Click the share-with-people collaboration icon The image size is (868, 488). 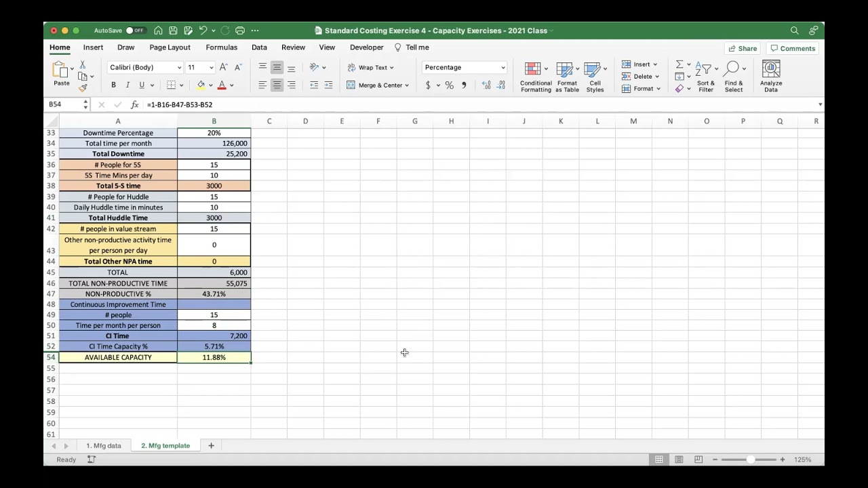[x=814, y=30]
